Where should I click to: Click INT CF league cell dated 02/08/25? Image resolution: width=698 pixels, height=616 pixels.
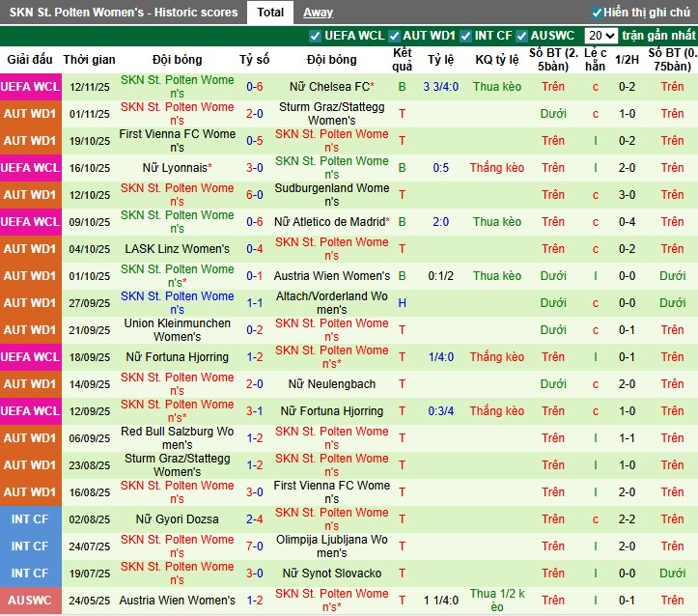(30, 519)
